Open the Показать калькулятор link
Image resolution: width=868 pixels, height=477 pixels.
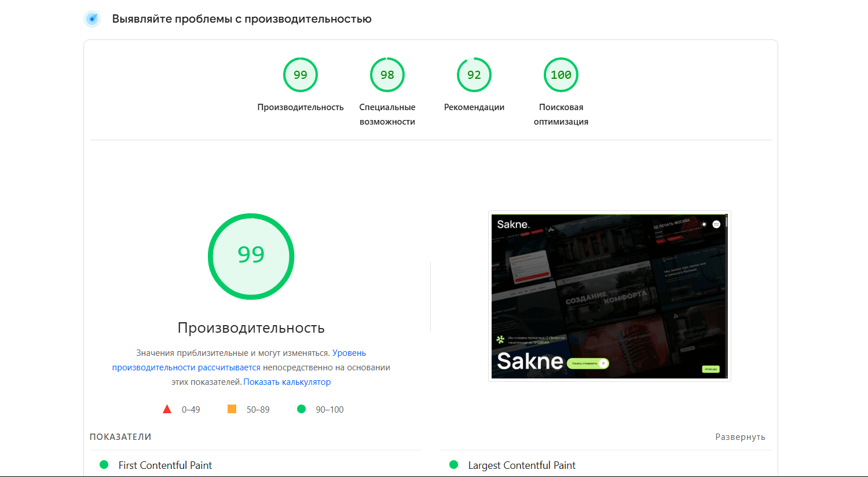pos(287,382)
